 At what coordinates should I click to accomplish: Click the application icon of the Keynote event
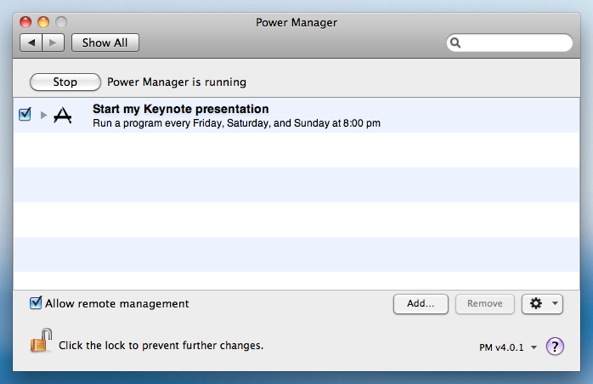(x=63, y=115)
